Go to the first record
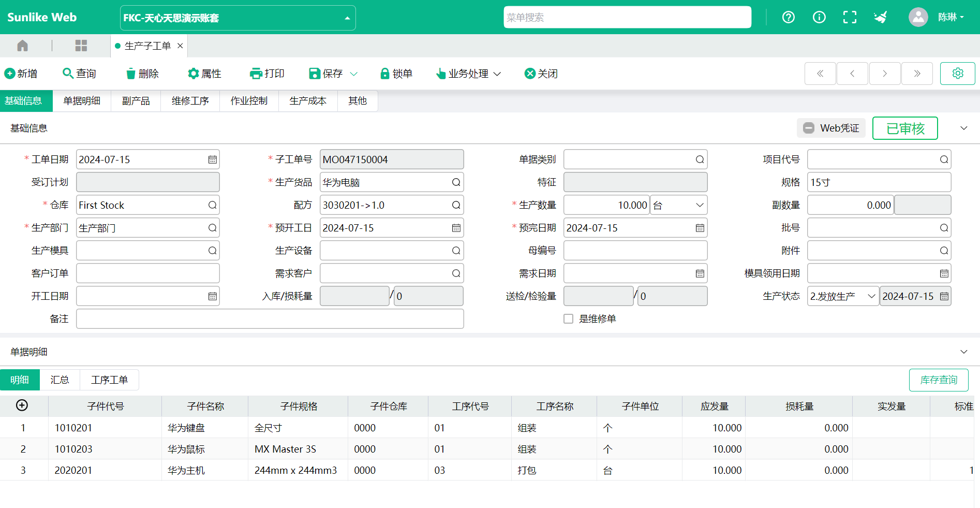The height and width of the screenshot is (508, 980). click(x=820, y=74)
